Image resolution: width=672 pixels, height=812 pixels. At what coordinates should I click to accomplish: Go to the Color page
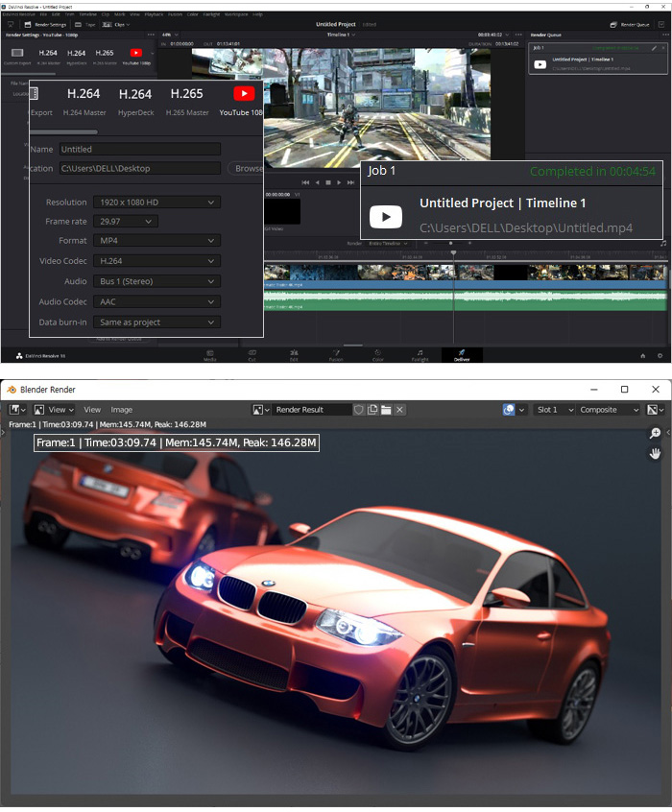377,355
